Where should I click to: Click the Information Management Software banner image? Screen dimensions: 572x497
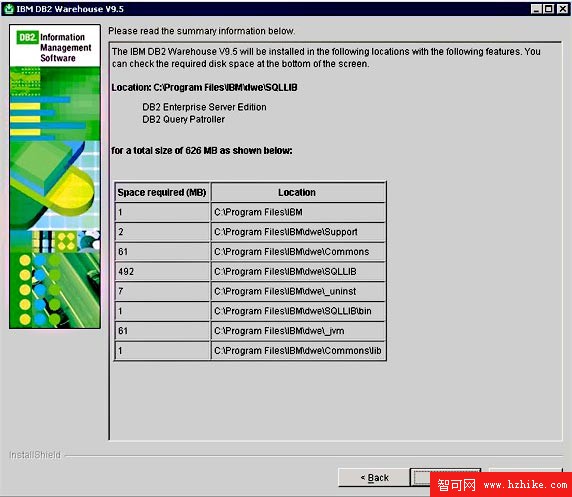pos(55,177)
